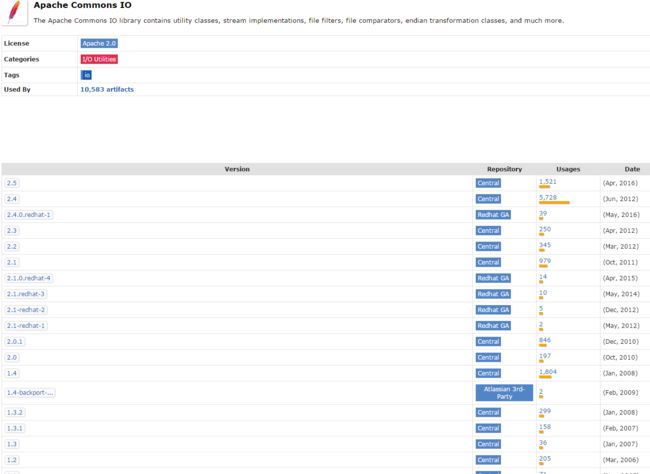This screenshot has height=474, width=650.
Task: Open the 250 usages link
Action: (545, 229)
